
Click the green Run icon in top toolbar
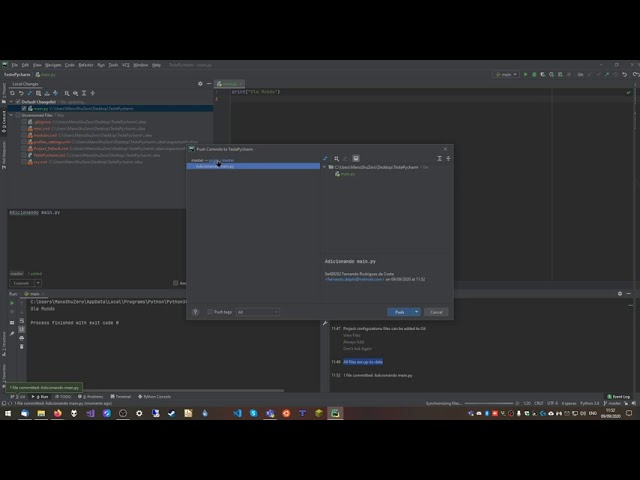(x=525, y=75)
